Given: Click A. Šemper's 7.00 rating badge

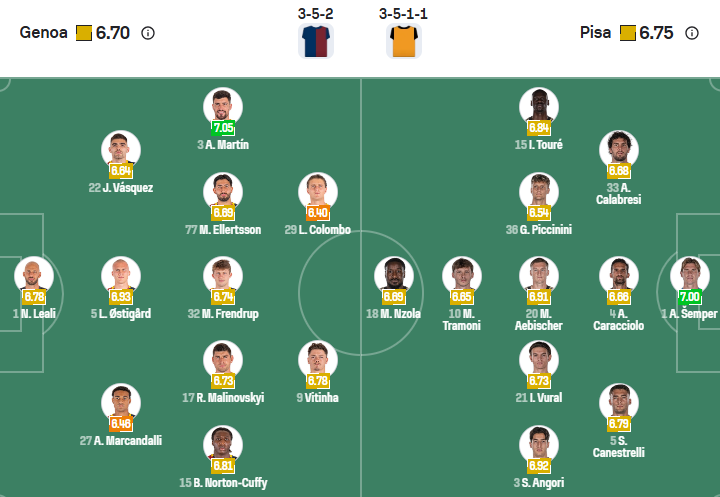Looking at the screenshot, I should point(690,297).
